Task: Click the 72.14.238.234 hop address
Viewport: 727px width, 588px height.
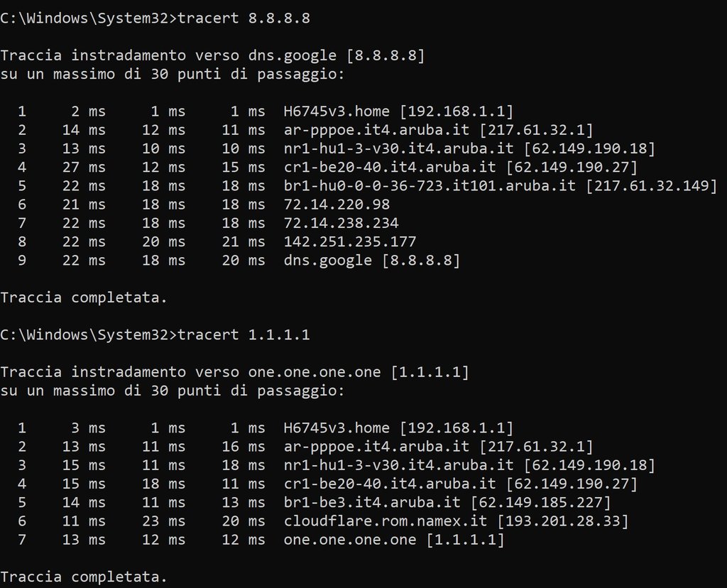Action: (x=340, y=223)
